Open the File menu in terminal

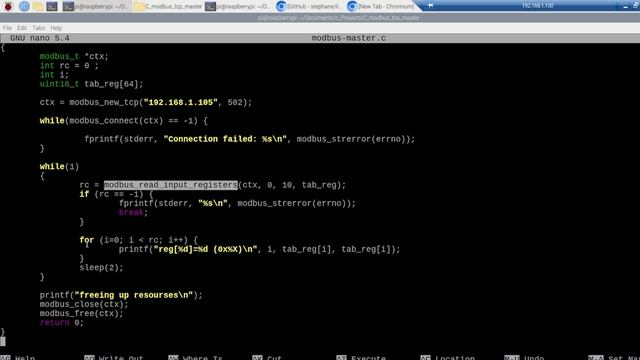[7, 28]
